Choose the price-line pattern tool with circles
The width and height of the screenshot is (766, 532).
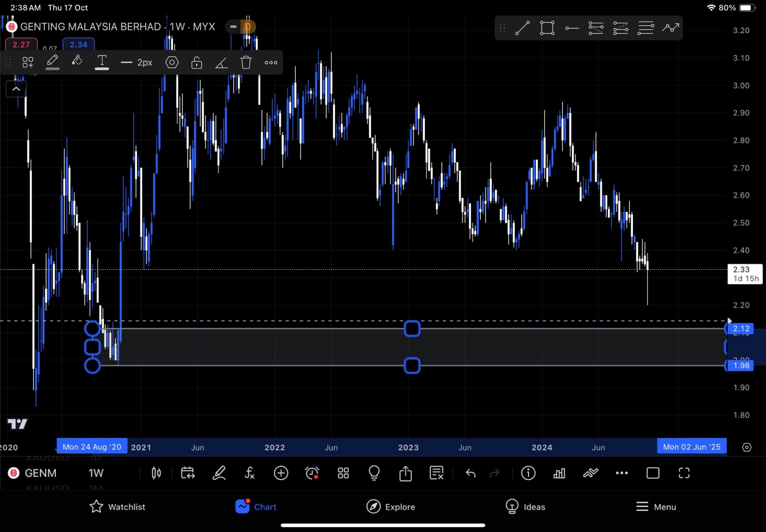tap(621, 28)
